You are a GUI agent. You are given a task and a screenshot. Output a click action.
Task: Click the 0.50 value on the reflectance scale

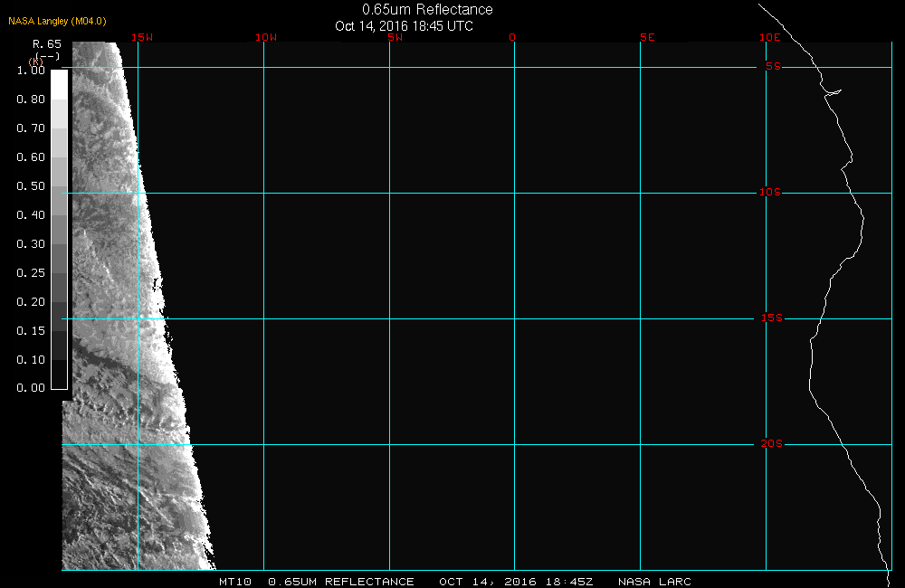pyautogui.click(x=31, y=186)
